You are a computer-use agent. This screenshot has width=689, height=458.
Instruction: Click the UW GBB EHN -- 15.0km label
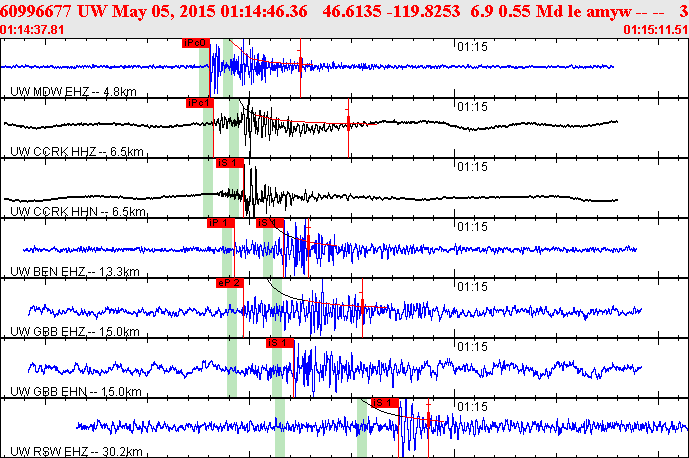click(76, 391)
